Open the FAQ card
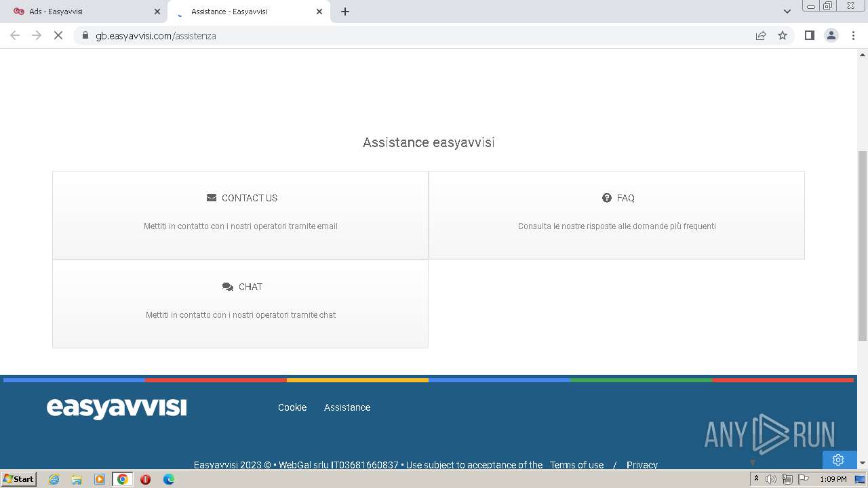Screen dimensions: 868x488 (x=616, y=215)
